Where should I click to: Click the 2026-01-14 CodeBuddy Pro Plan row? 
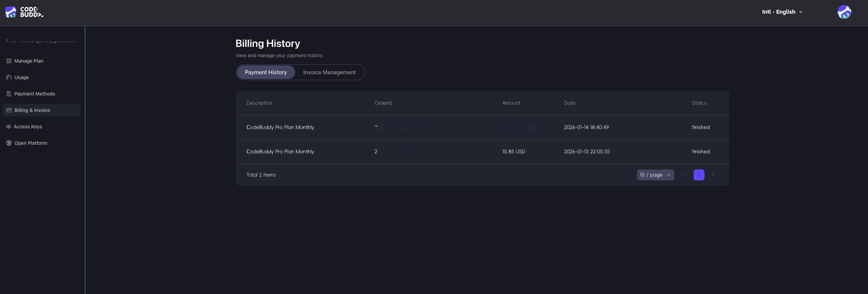coord(280,127)
